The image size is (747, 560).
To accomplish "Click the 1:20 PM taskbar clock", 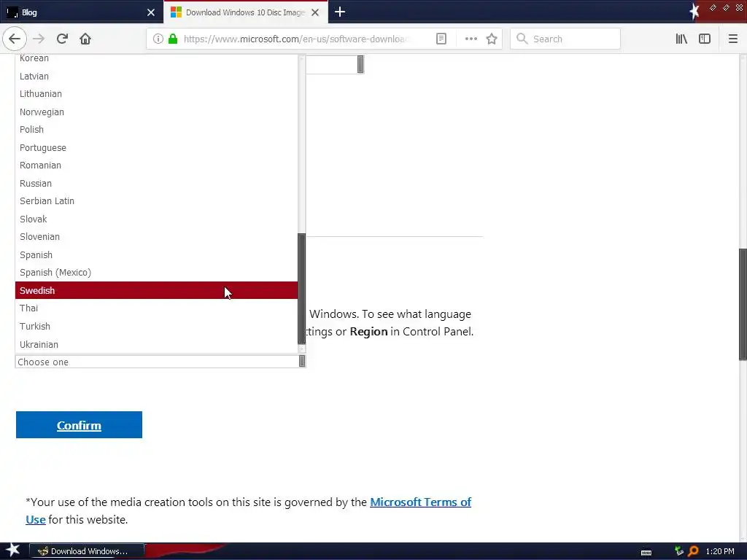I will coord(720,551).
